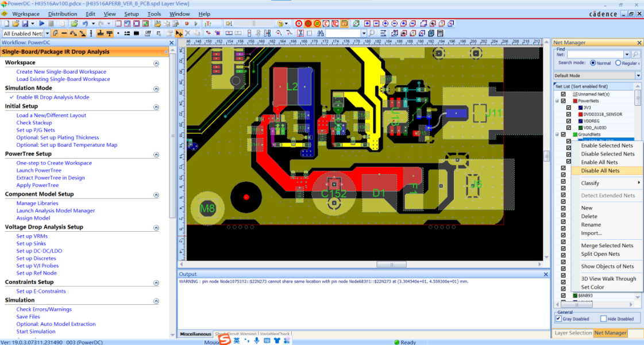Viewport: 644px width, 345px height.
Task: Collapse the PowerNets tree node
Action: pos(557,101)
